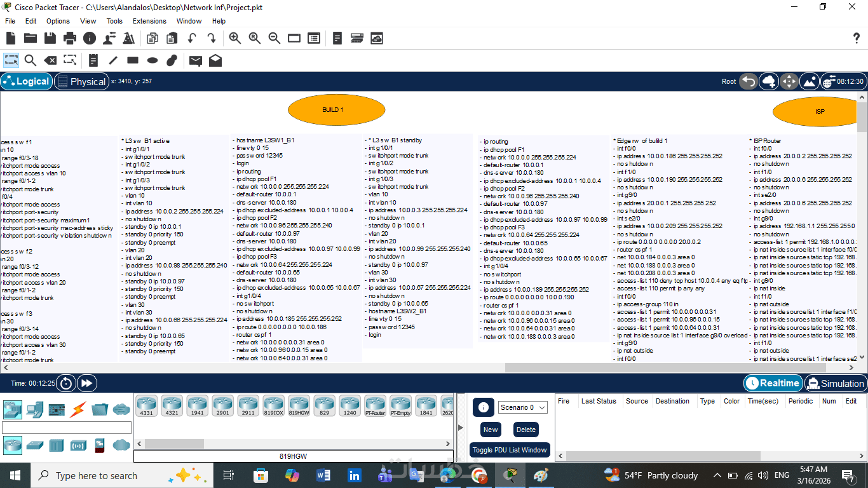Click the scenario description info button
The height and width of the screenshot is (488, 868).
[483, 407]
